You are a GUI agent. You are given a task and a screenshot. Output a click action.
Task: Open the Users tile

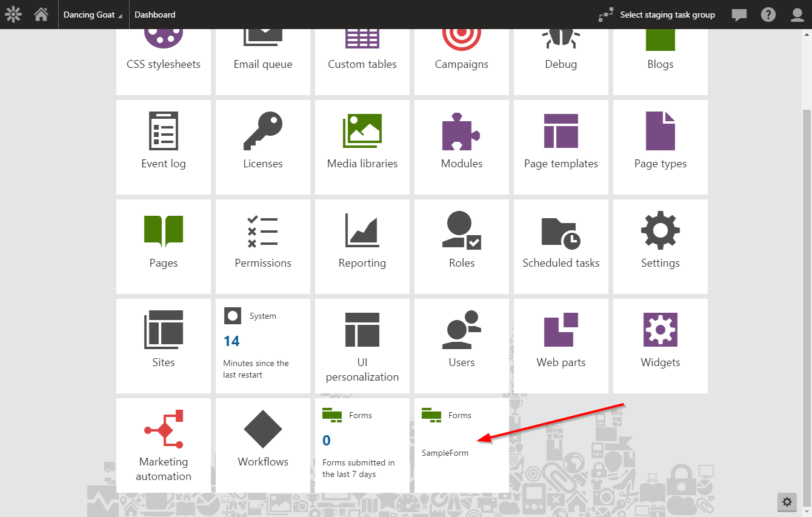click(462, 345)
